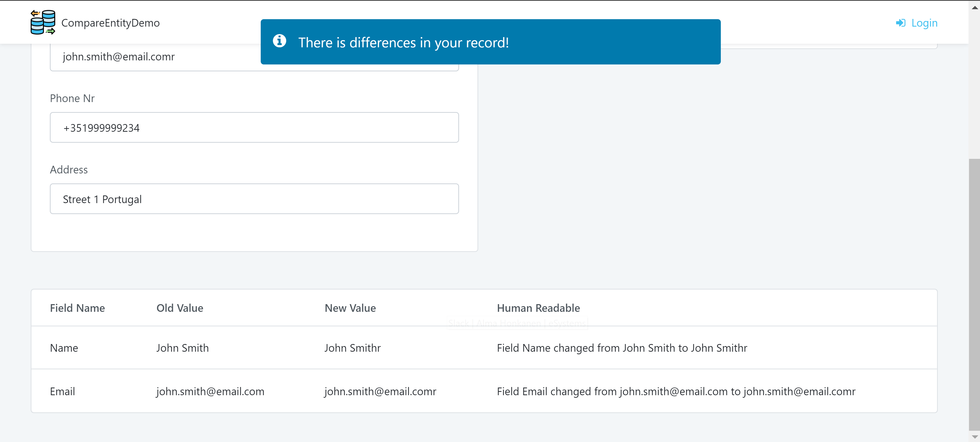Select the Email field name cell
The height and width of the screenshot is (442, 980).
click(62, 391)
